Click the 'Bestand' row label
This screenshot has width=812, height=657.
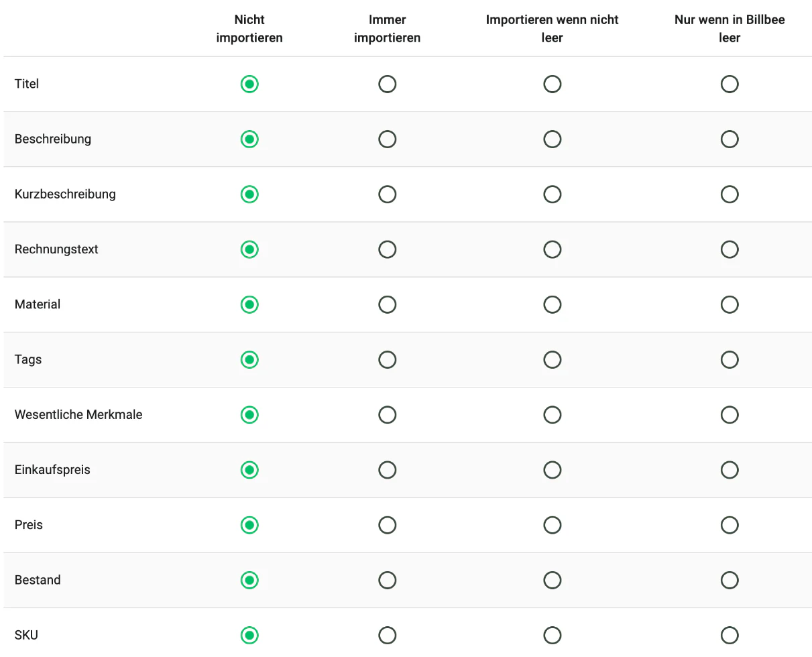point(38,580)
